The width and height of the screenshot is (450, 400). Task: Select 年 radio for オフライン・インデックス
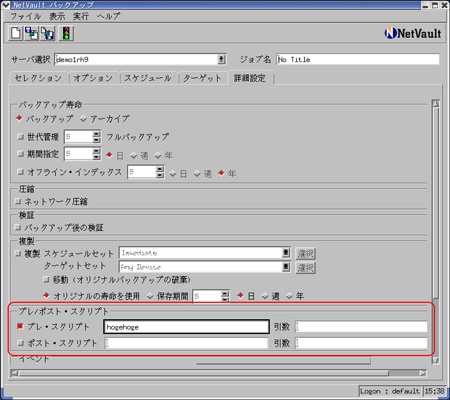point(221,173)
